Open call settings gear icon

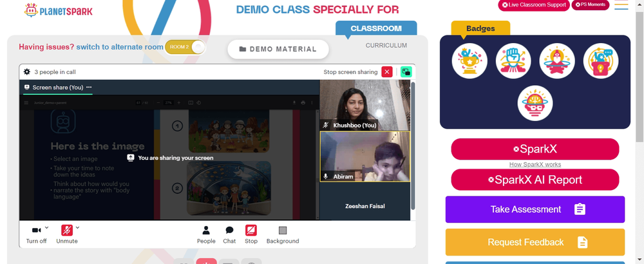[x=27, y=72]
